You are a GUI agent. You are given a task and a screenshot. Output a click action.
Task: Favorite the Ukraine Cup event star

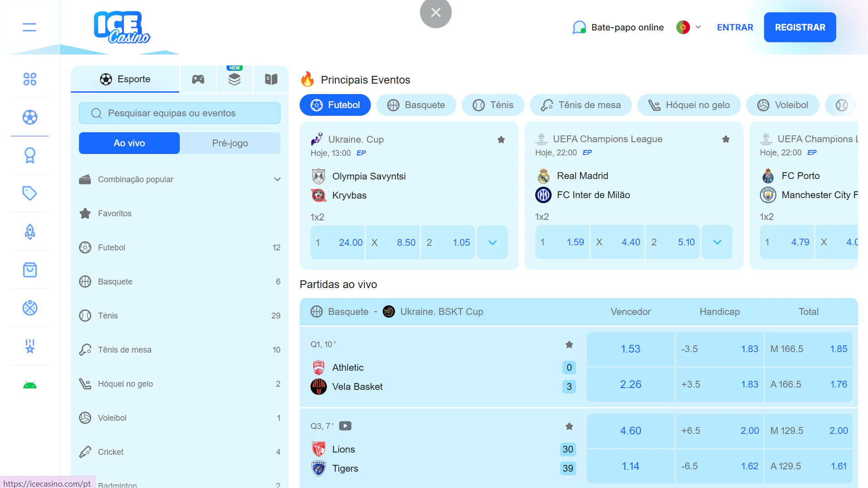[501, 139]
